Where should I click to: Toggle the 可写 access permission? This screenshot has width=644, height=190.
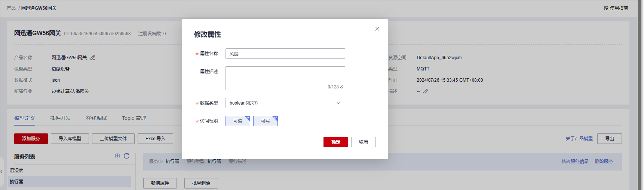pyautogui.click(x=265, y=121)
